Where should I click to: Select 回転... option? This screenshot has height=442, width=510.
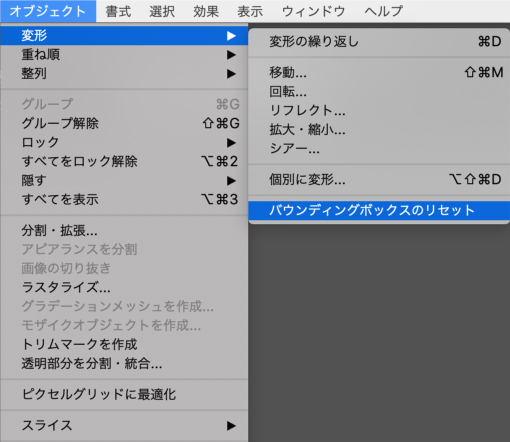(379, 91)
